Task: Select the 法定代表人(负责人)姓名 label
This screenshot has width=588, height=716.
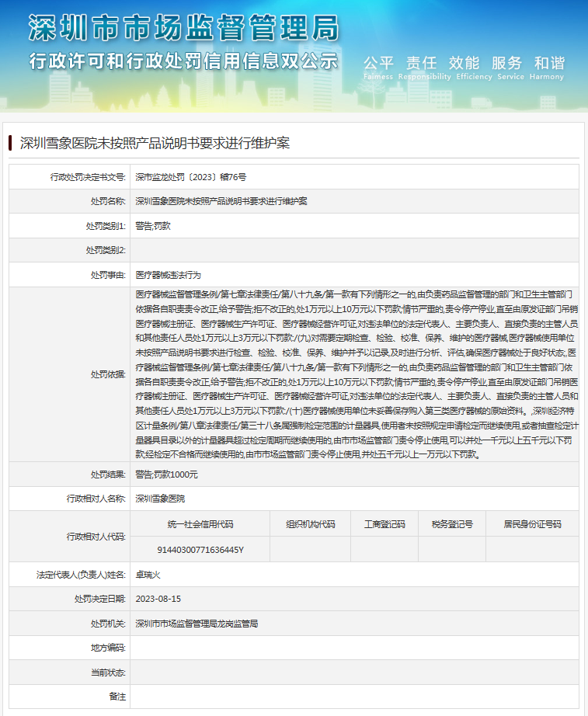Action: 81,575
